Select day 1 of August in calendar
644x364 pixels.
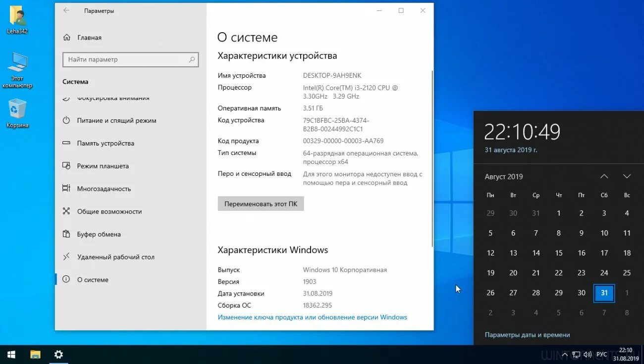559,213
